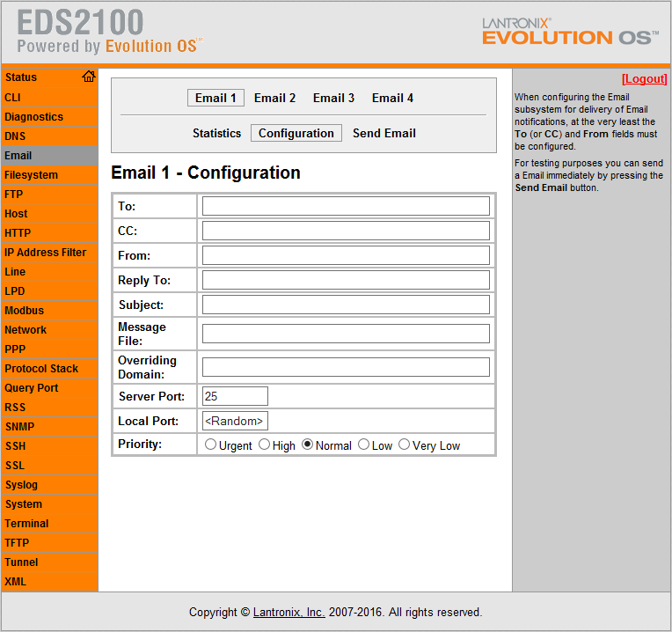Switch to the Email 4 tab
Viewport: 672px width, 632px height.
point(392,98)
